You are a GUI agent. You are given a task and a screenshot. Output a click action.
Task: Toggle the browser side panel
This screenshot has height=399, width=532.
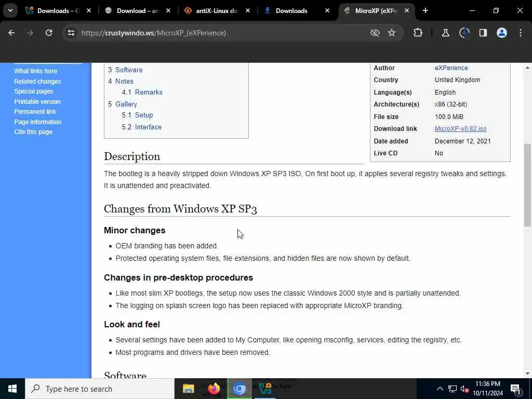click(x=483, y=33)
